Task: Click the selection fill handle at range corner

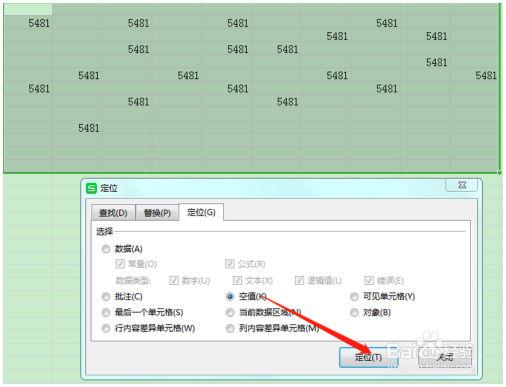Action: [x=499, y=173]
